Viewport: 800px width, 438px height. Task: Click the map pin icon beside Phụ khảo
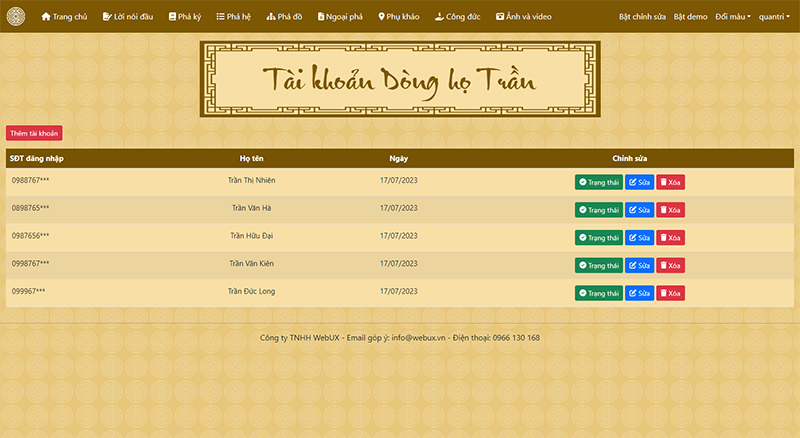[381, 17]
